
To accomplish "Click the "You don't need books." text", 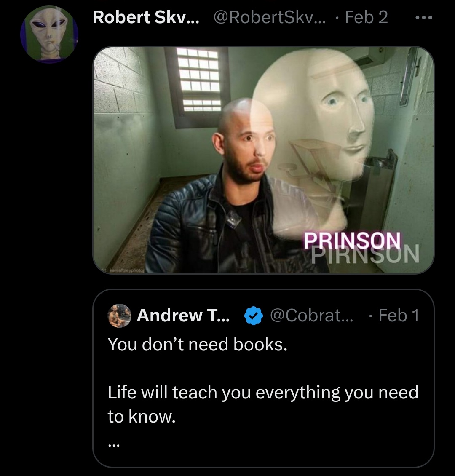I will 198,345.
